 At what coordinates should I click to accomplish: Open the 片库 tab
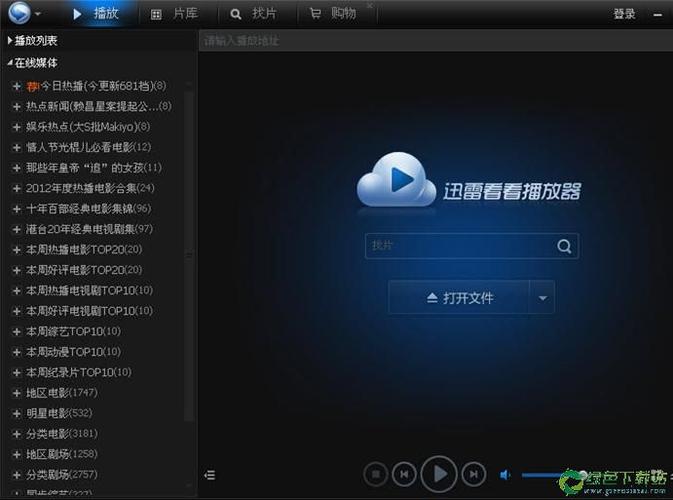point(174,14)
